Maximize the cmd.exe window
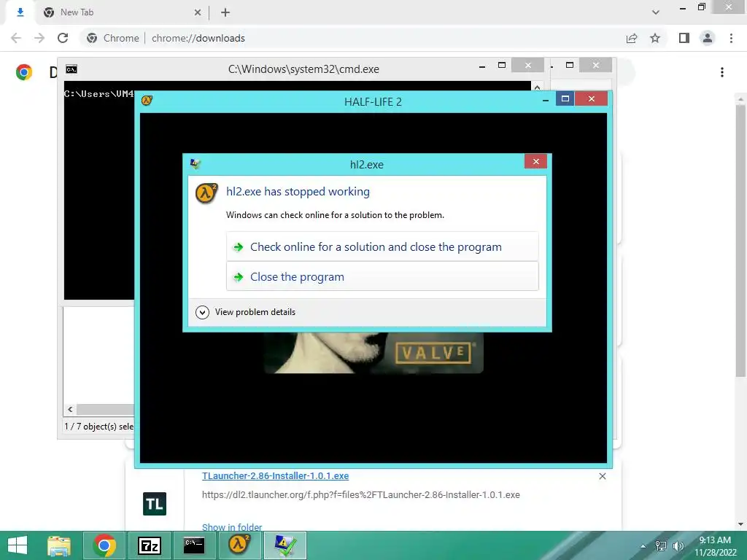Screen dimensions: 747x560 click(502, 65)
